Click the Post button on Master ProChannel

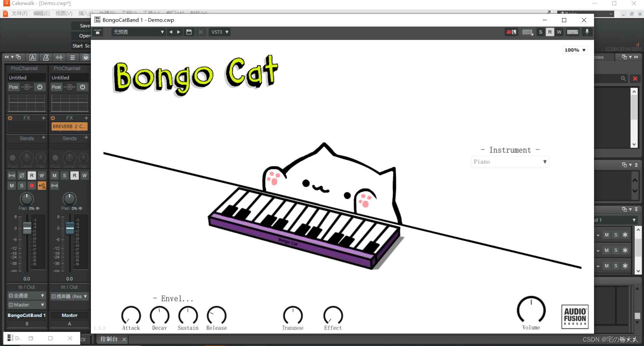point(56,87)
